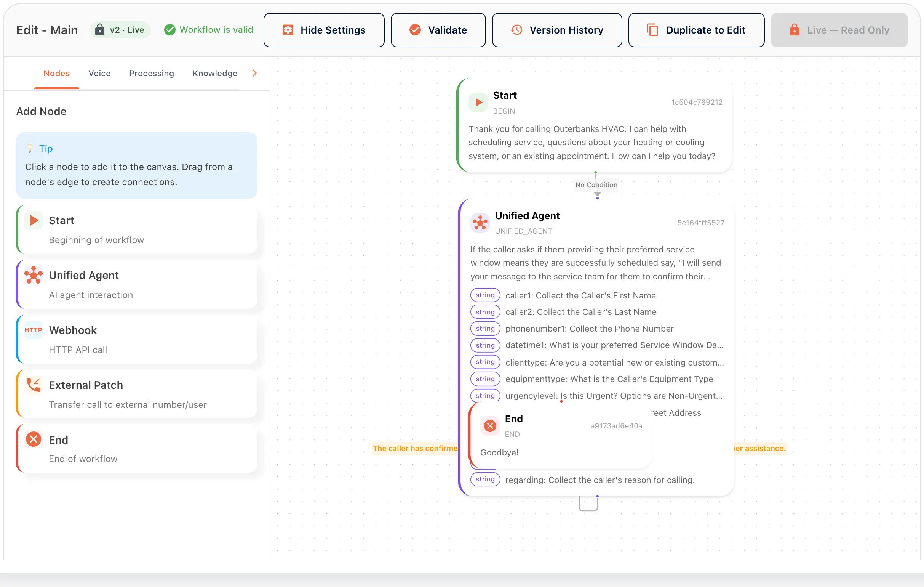924x587 pixels.
Task: Click the Validate button
Action: pos(438,30)
